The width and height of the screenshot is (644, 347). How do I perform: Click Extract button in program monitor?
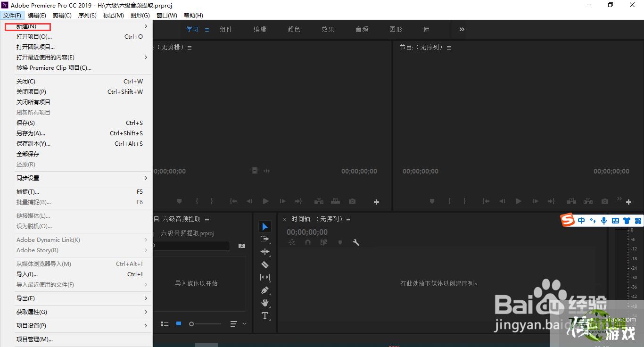click(x=588, y=201)
